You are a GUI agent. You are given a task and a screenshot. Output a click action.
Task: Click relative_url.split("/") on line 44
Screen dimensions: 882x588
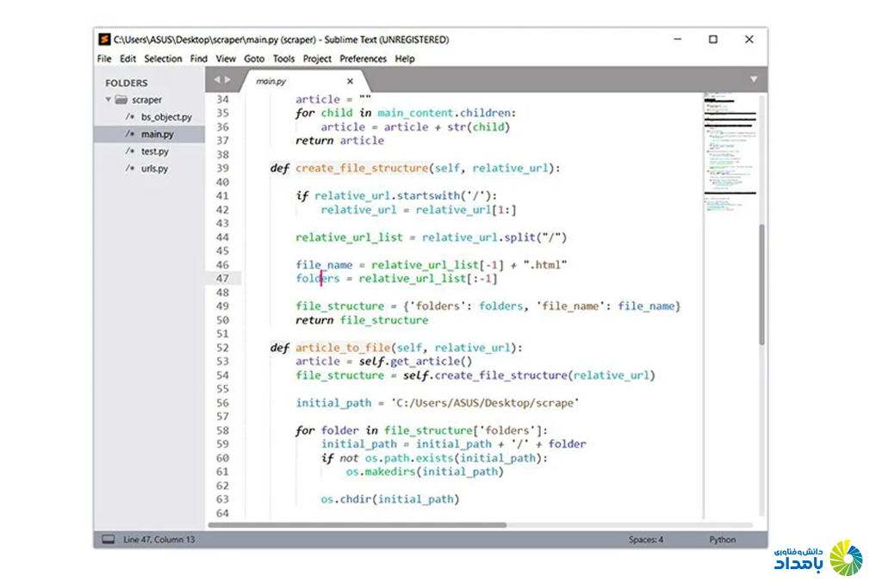point(494,238)
